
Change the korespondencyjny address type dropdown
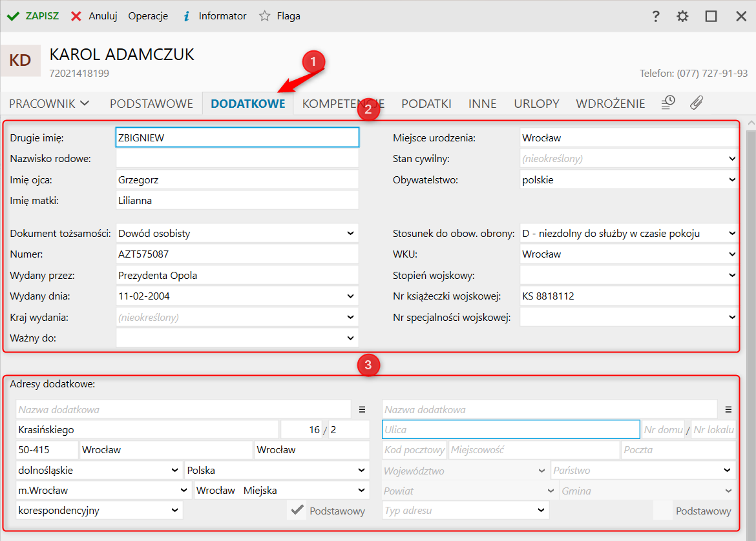pos(174,510)
